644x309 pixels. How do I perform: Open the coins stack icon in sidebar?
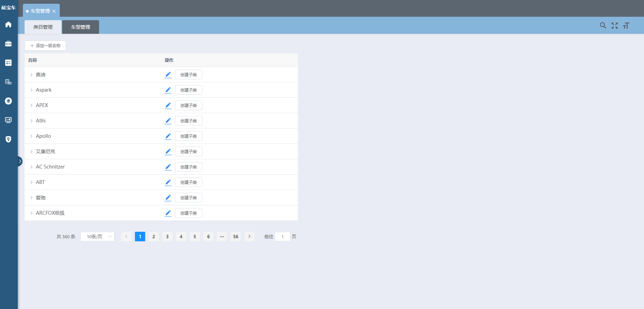(9, 82)
